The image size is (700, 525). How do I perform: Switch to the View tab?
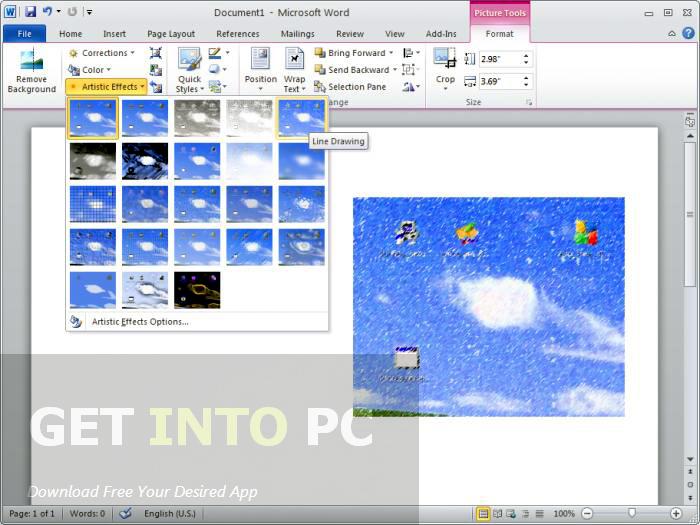pos(395,34)
